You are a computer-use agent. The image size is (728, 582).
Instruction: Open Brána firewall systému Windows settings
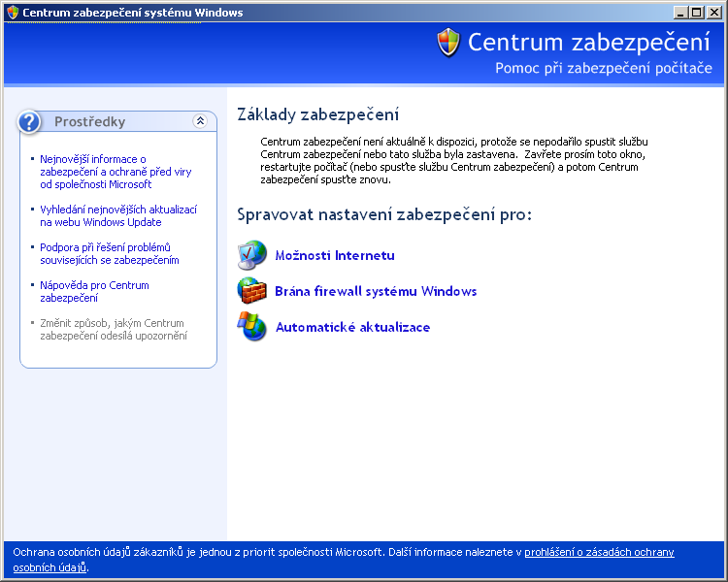click(376, 292)
